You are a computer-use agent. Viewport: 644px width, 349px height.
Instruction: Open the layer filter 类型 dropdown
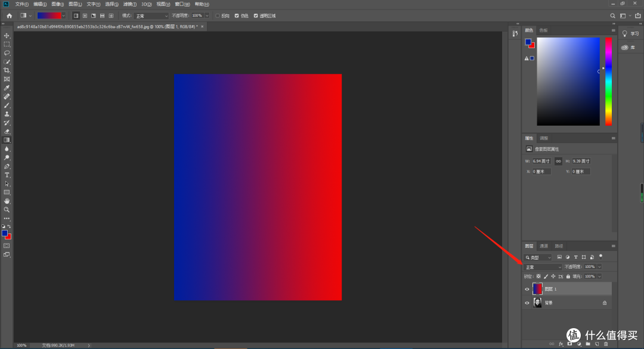[x=538, y=257]
